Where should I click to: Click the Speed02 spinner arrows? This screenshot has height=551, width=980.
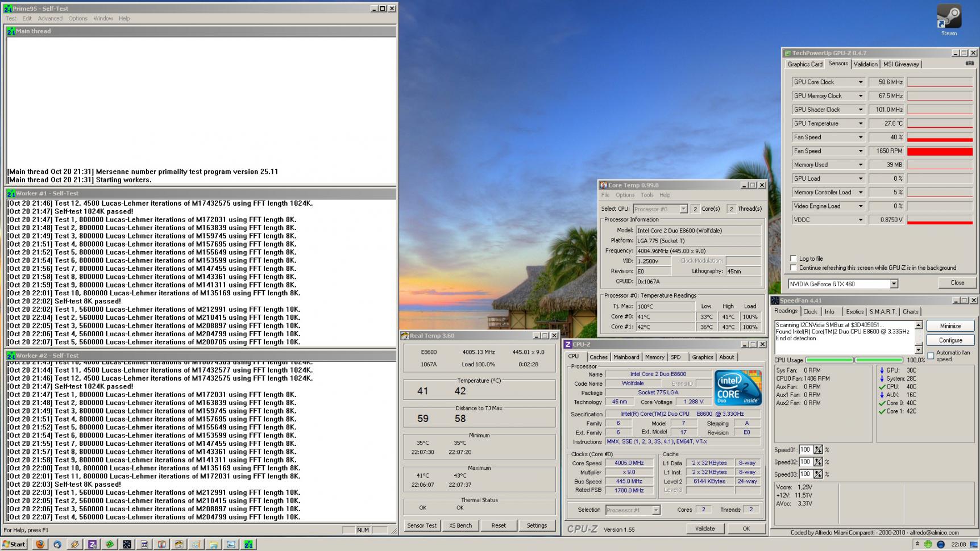click(x=818, y=462)
